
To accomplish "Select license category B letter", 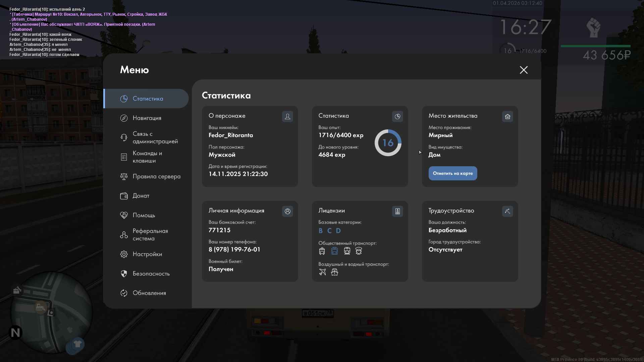I will [321, 231].
